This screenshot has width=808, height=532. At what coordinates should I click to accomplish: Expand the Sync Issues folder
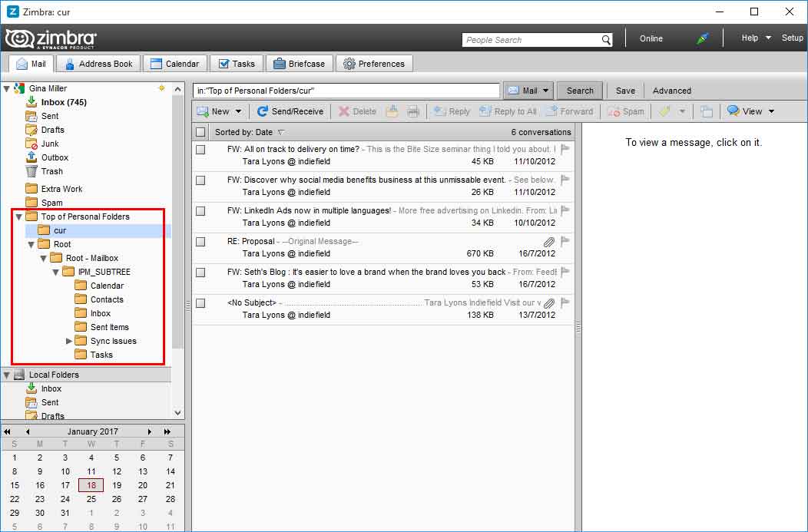tap(68, 341)
